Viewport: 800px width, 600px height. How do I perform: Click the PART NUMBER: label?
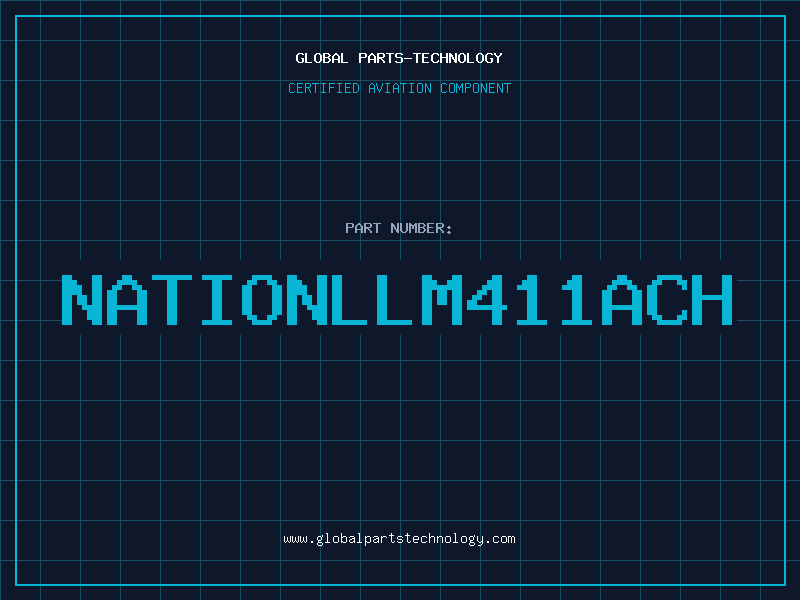398,228
